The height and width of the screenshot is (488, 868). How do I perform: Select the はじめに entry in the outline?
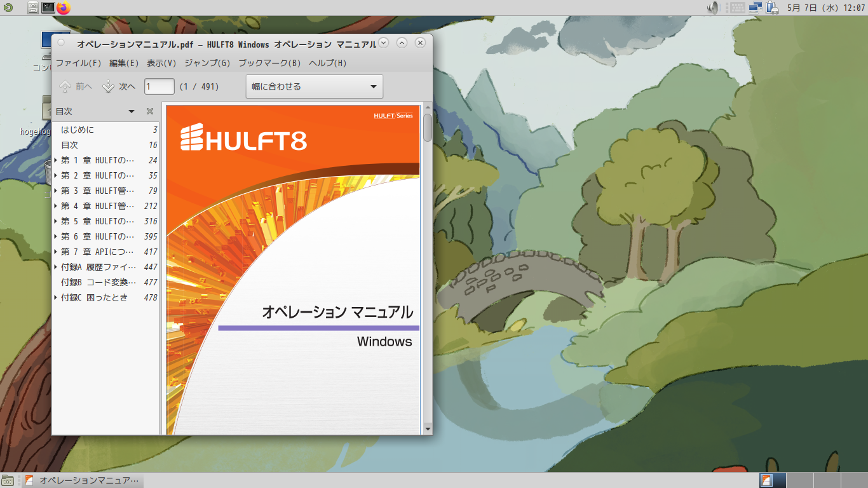click(x=105, y=130)
